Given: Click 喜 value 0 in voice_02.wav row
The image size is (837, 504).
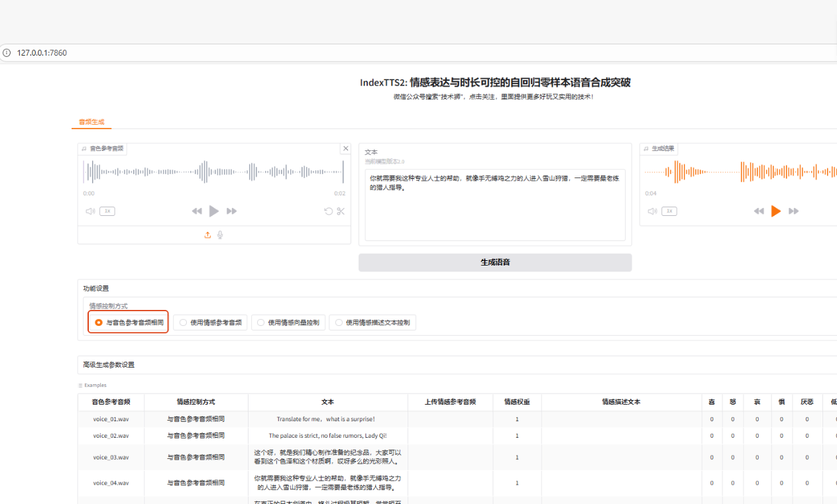Looking at the screenshot, I should click(712, 436).
